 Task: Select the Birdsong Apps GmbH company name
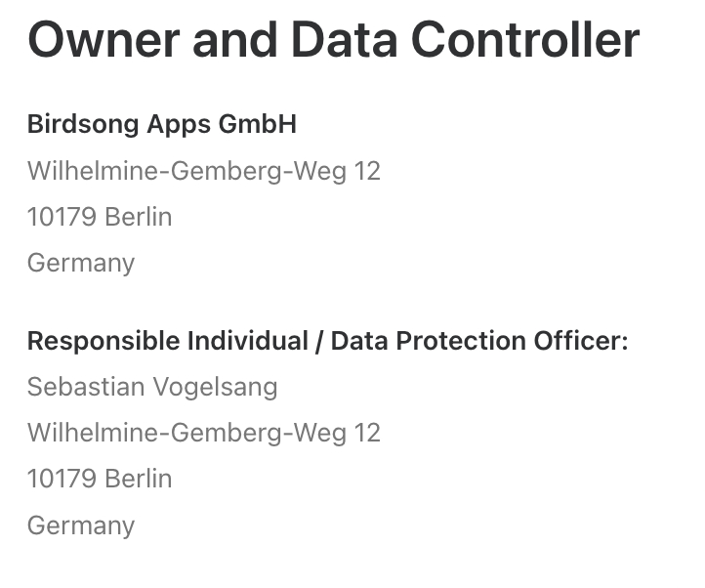click(162, 124)
